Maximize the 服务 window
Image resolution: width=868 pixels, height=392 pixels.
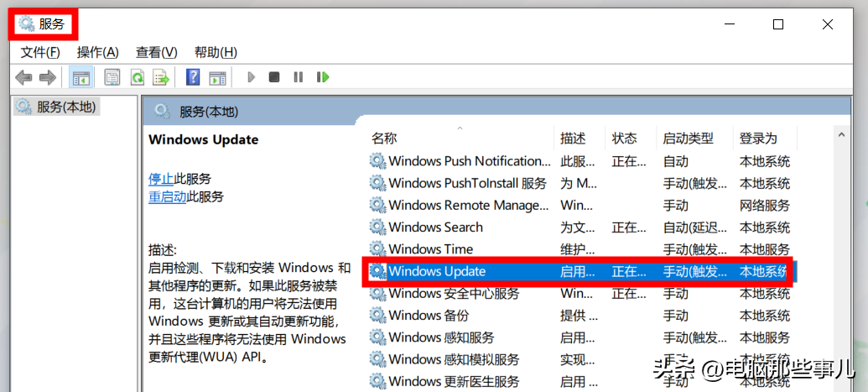coord(778,24)
